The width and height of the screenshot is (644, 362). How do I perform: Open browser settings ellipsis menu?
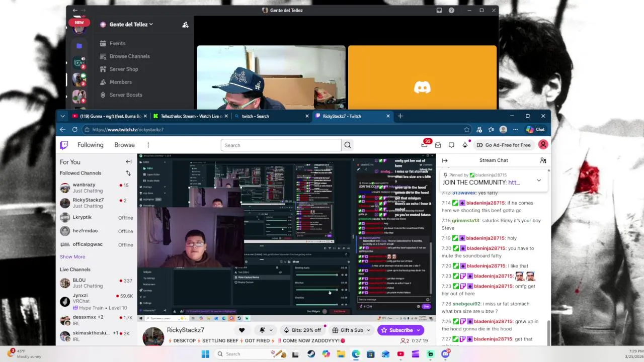[515, 129]
